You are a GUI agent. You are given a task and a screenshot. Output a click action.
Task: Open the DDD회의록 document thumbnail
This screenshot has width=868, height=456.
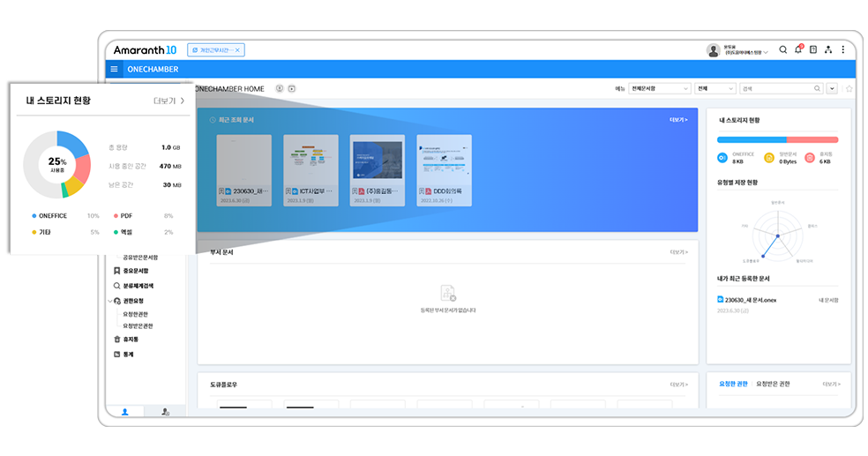444,169
